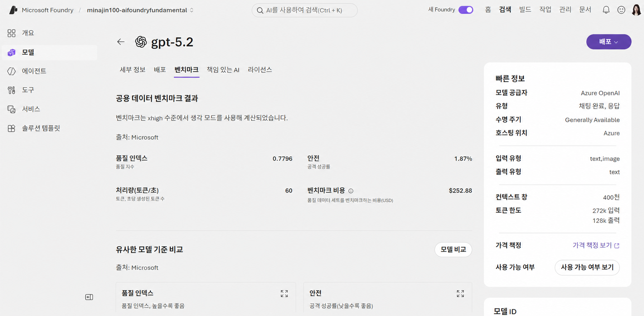This screenshot has height=316, width=644.
Task: Open notifications bell icon
Action: tap(606, 10)
